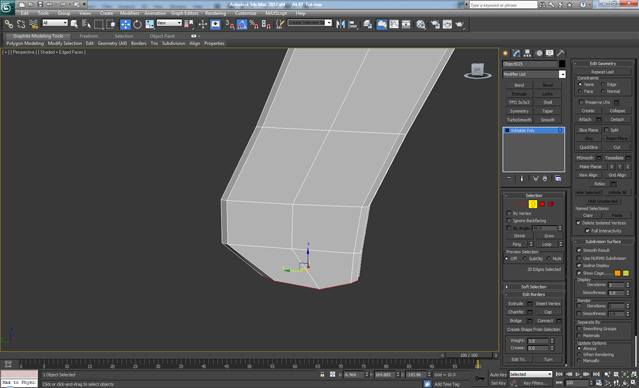Click the black object color swatch
The image size is (639, 388).
pos(562,64)
